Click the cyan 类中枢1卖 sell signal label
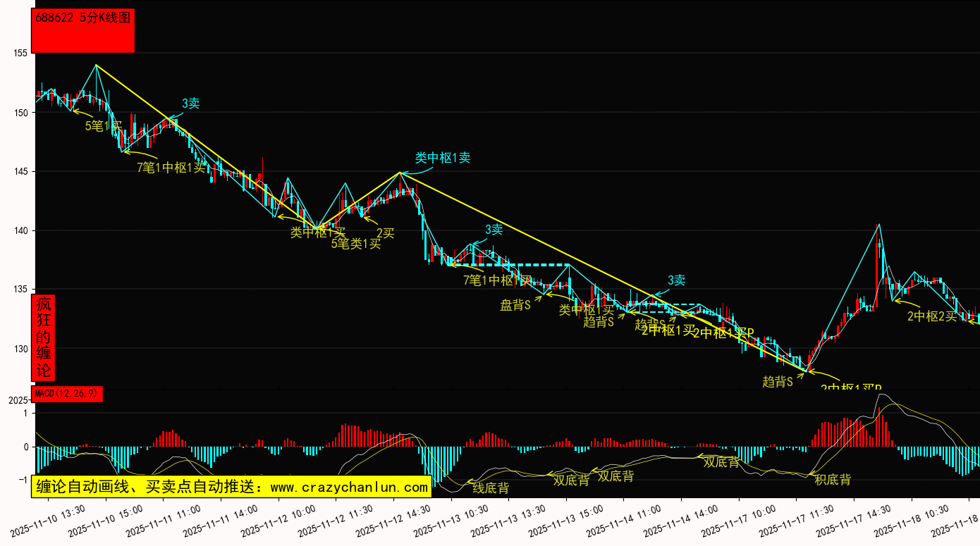The image size is (980, 546). point(442,158)
